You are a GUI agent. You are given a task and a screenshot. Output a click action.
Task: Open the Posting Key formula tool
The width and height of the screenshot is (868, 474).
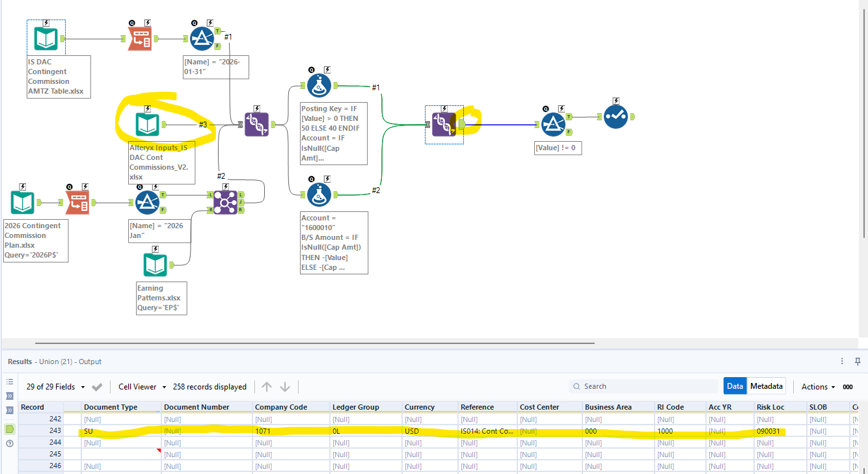319,85
